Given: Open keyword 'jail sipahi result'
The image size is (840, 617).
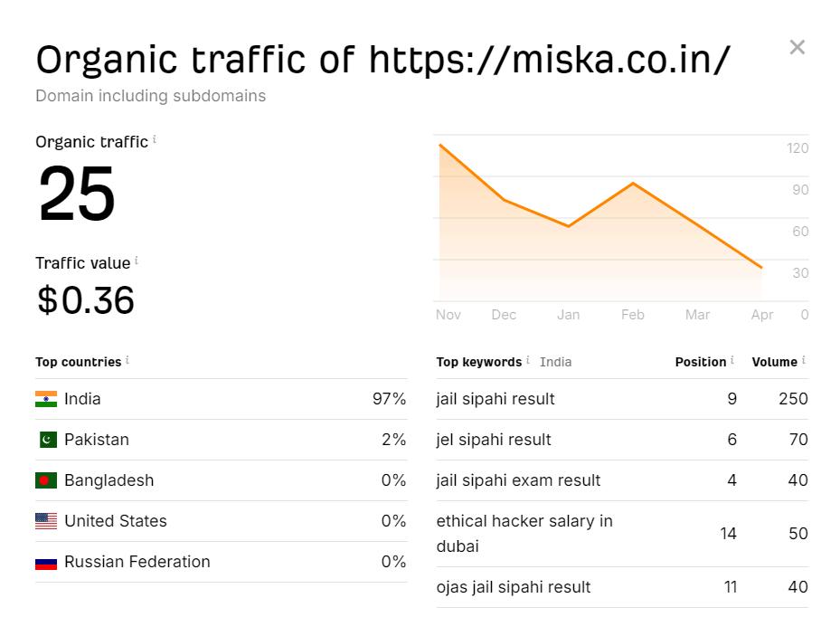Looking at the screenshot, I should [x=496, y=399].
